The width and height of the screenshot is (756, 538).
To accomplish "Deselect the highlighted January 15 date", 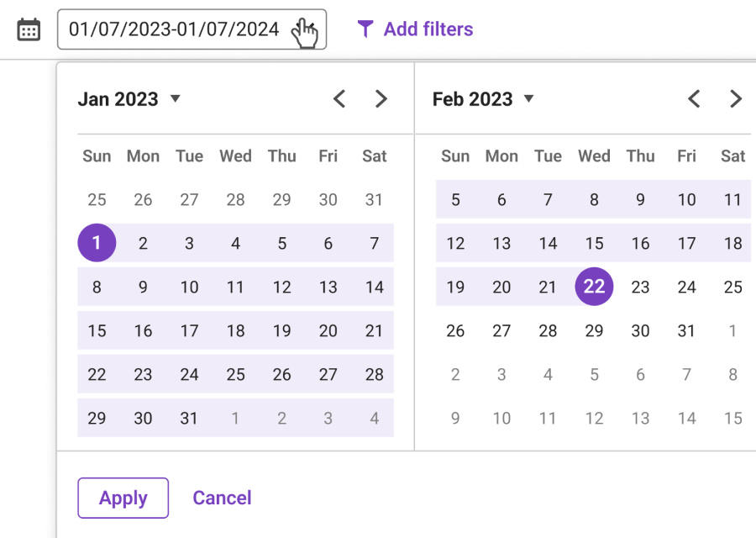I will 97,330.
